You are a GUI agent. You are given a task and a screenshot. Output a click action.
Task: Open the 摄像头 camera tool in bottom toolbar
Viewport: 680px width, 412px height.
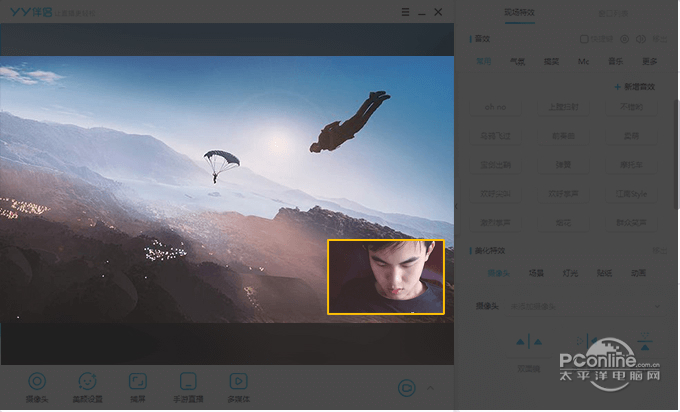click(37, 387)
